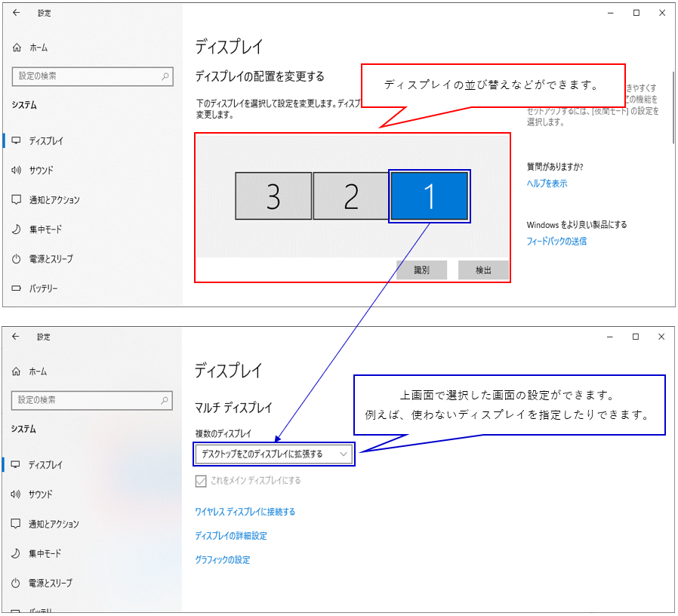Screen dimensions: 678x616
Task: Toggle これをメイン ディスプレイにする checkbox
Action: (x=201, y=481)
